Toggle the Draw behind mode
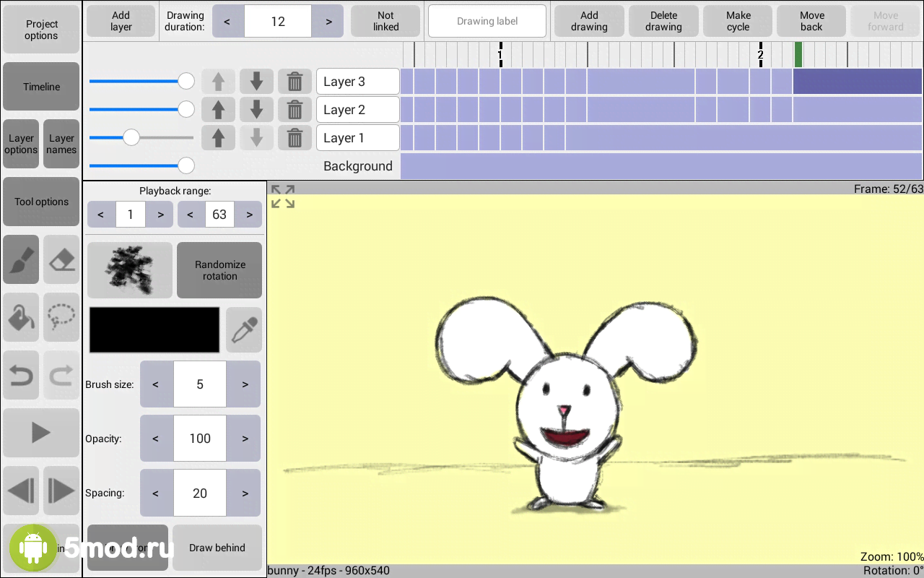 (x=217, y=548)
